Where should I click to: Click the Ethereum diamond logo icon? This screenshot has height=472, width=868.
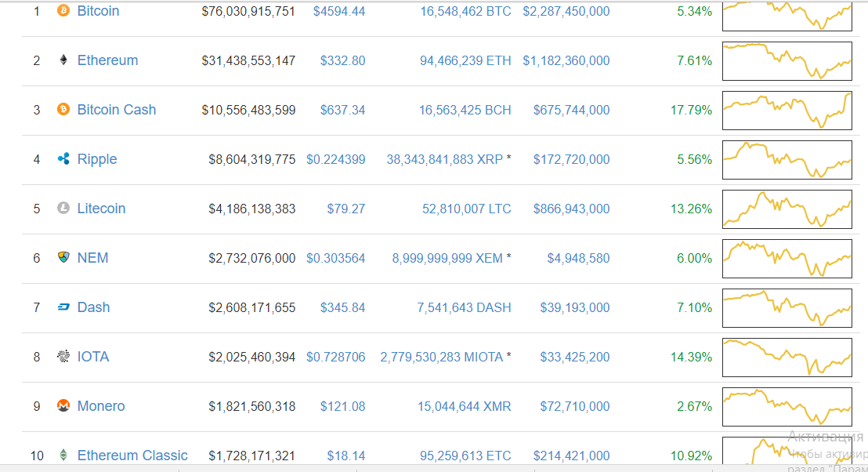click(63, 60)
